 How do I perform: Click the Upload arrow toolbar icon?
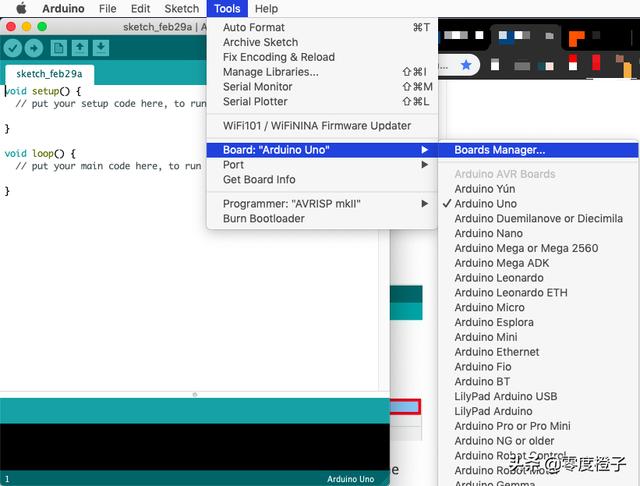click(34, 48)
